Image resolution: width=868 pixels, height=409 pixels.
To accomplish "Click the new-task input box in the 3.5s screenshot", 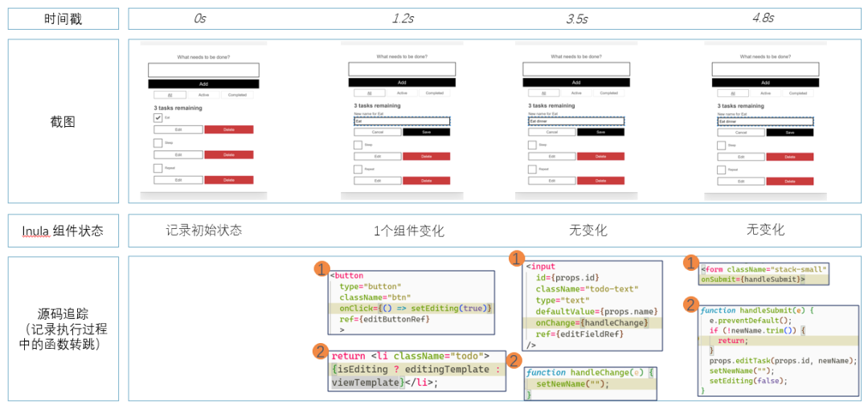I will 575,69.
